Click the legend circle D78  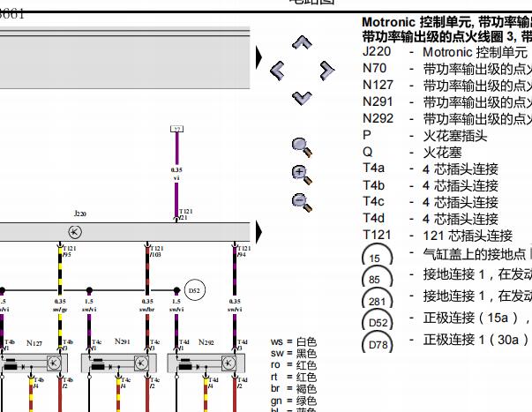[378, 342]
